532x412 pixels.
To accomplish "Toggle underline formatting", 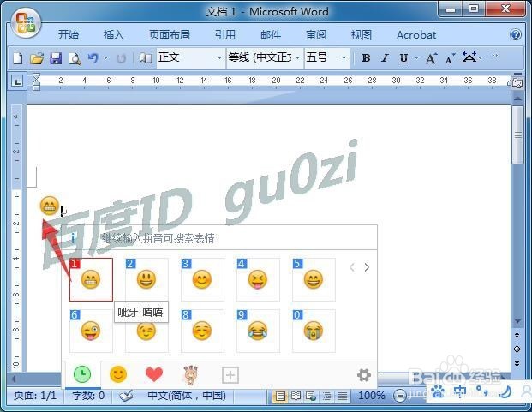I will click(x=403, y=58).
